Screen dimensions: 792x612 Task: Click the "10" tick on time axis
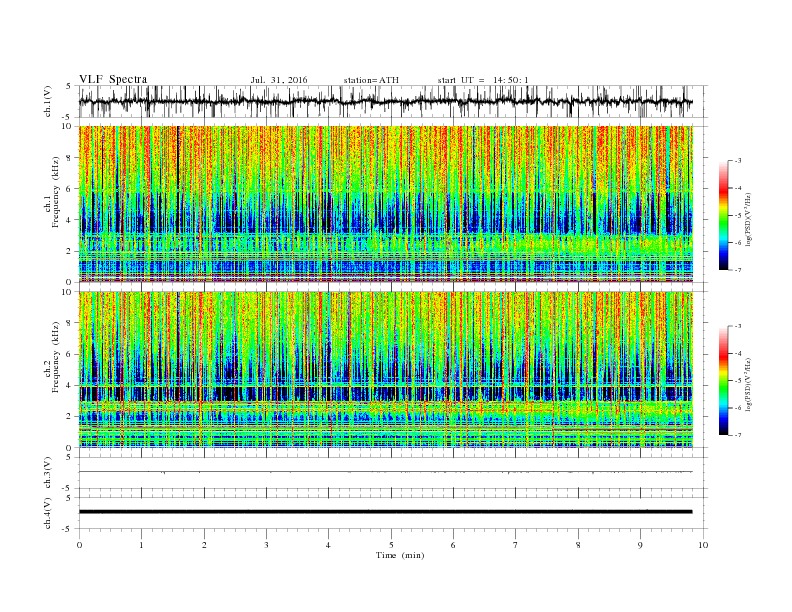click(x=703, y=545)
